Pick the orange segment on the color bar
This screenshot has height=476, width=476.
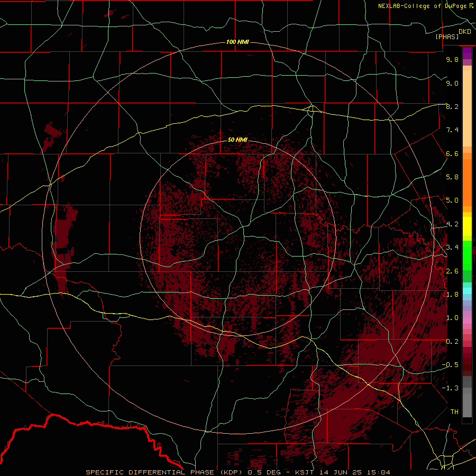pyautogui.click(x=467, y=182)
